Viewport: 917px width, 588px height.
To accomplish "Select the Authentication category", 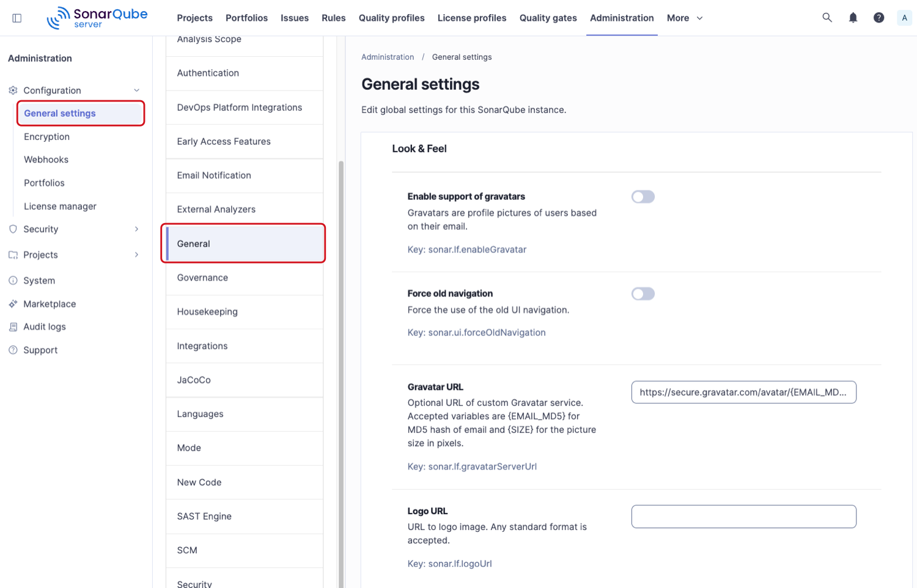I will tap(245, 73).
